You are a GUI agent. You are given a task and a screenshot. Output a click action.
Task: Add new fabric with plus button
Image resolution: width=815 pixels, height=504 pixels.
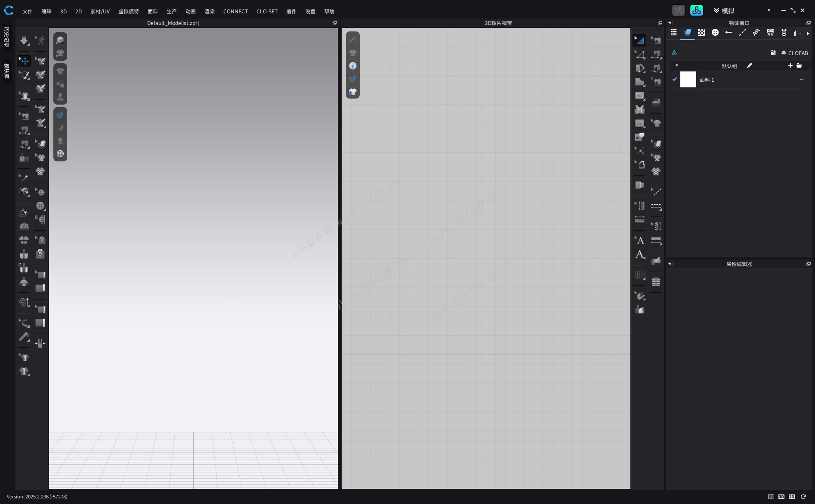pyautogui.click(x=790, y=65)
